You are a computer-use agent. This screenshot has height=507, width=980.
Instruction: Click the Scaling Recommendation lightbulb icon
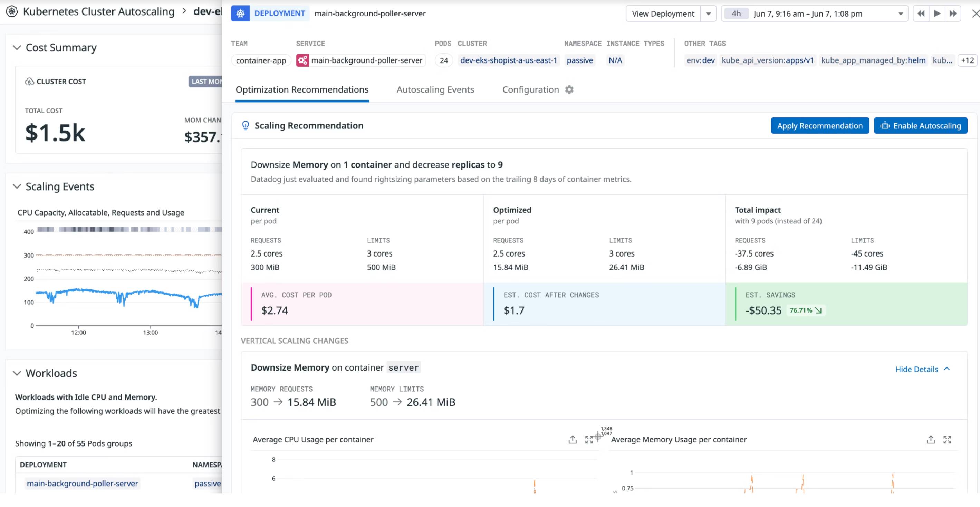pos(246,126)
